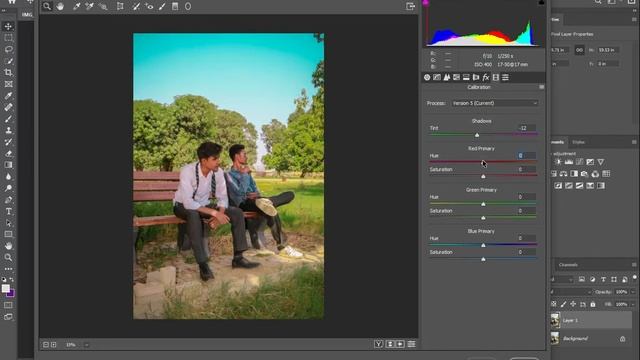Click the Red Primary Hue value field

pos(527,156)
